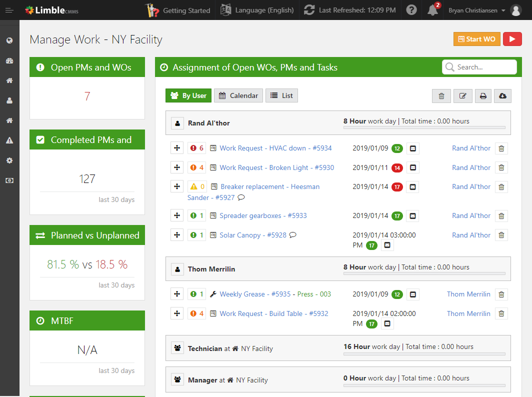532x397 pixels.
Task: Click the cloud download export icon
Action: tap(502, 95)
